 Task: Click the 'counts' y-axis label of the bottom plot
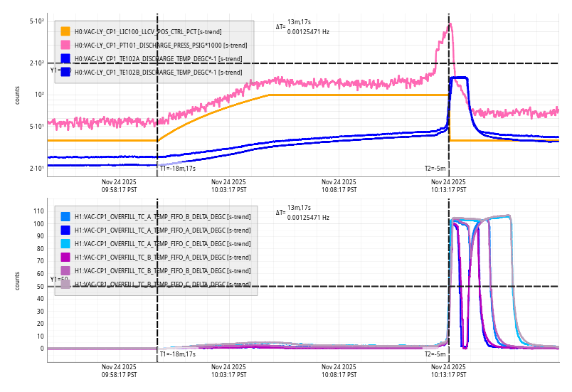(x=18, y=280)
